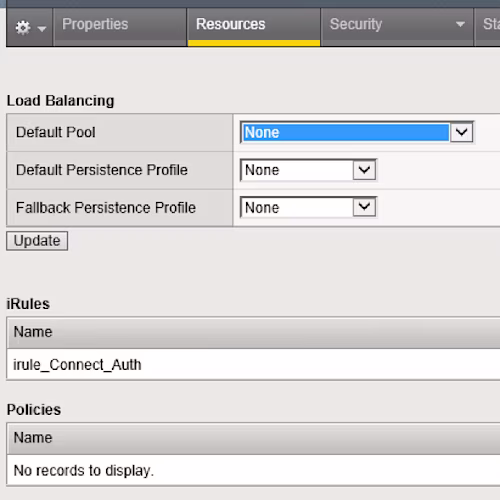This screenshot has height=500, width=500.
Task: Open the irule_Connect_Auth iRule entry
Action: (77, 365)
